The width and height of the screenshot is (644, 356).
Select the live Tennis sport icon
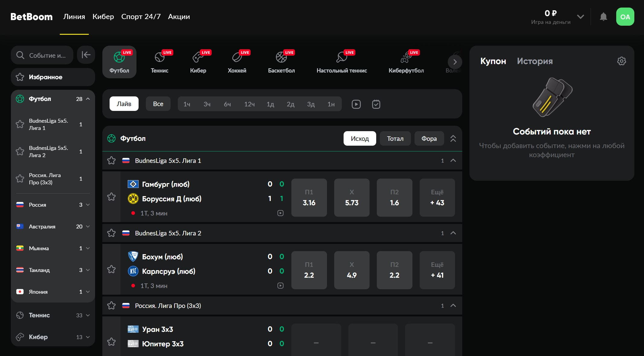(x=159, y=62)
